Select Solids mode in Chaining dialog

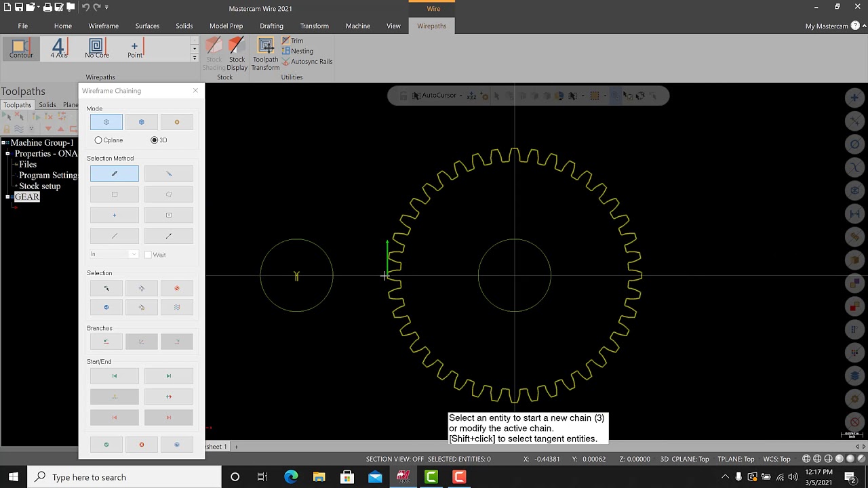click(x=142, y=122)
